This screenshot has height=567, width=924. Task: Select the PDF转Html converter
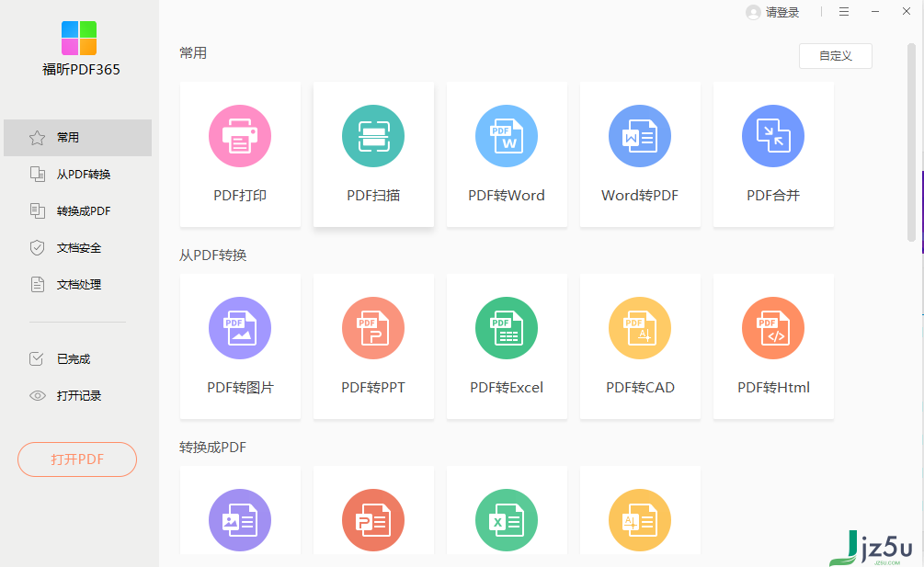pyautogui.click(x=773, y=346)
